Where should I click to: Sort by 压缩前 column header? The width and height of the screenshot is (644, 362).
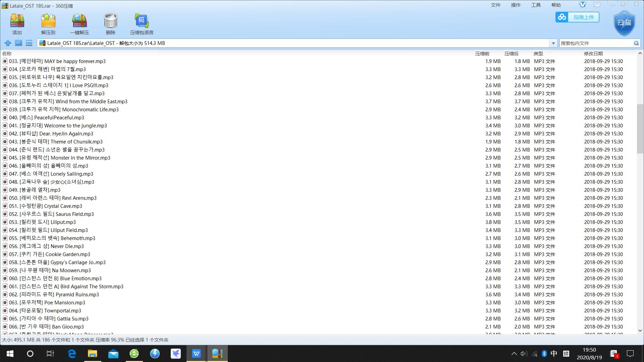click(482, 54)
